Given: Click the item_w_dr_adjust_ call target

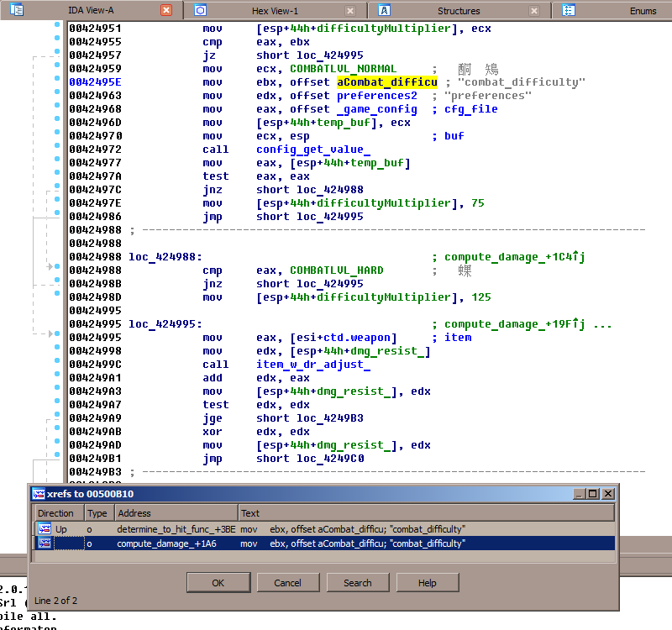Looking at the screenshot, I should pyautogui.click(x=313, y=365).
